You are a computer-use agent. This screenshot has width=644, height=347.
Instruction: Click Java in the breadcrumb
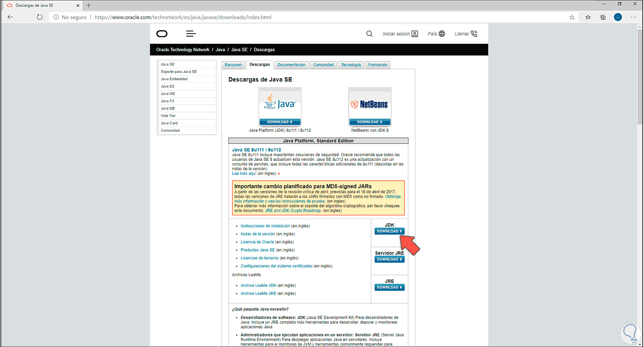pos(220,50)
